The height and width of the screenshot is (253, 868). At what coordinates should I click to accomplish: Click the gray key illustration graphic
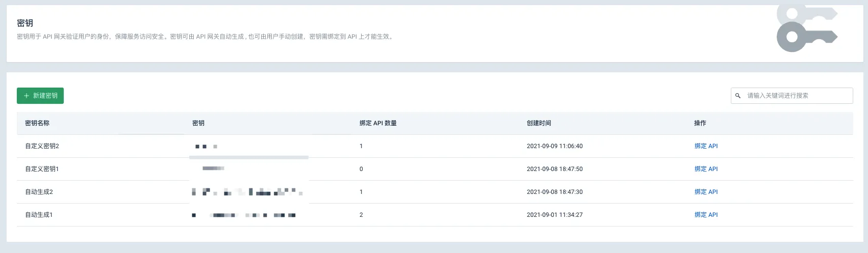(807, 29)
